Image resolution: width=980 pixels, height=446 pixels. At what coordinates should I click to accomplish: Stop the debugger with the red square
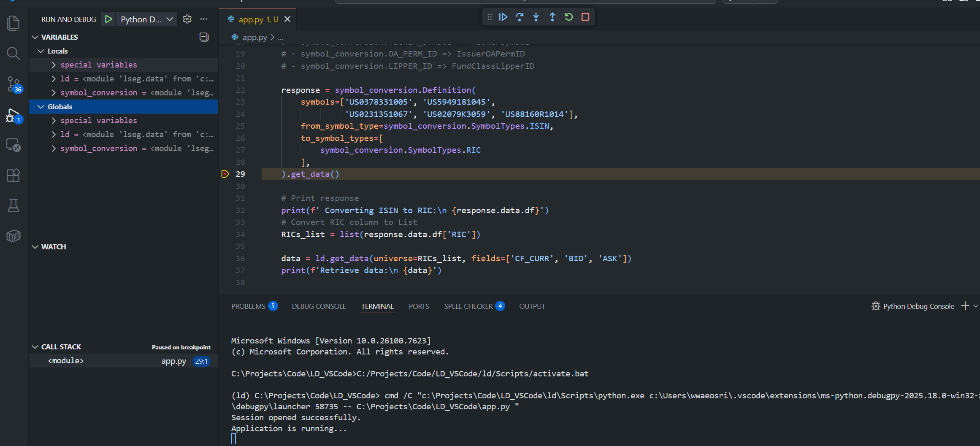click(x=585, y=17)
